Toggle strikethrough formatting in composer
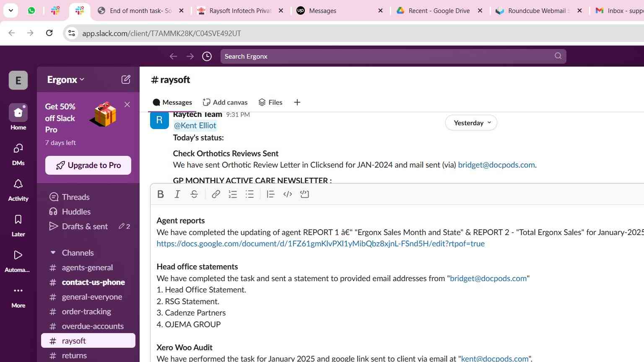 194,194
